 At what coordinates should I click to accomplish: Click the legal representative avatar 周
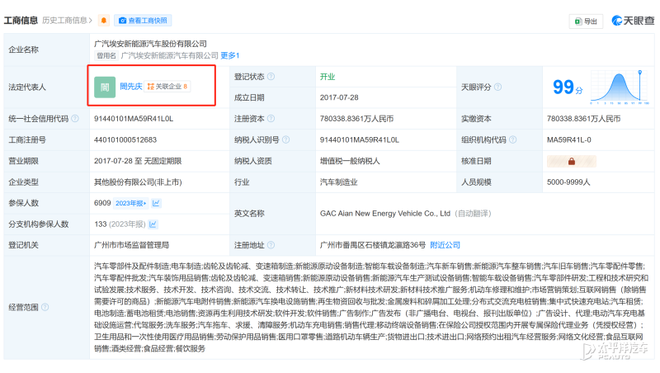tap(105, 87)
